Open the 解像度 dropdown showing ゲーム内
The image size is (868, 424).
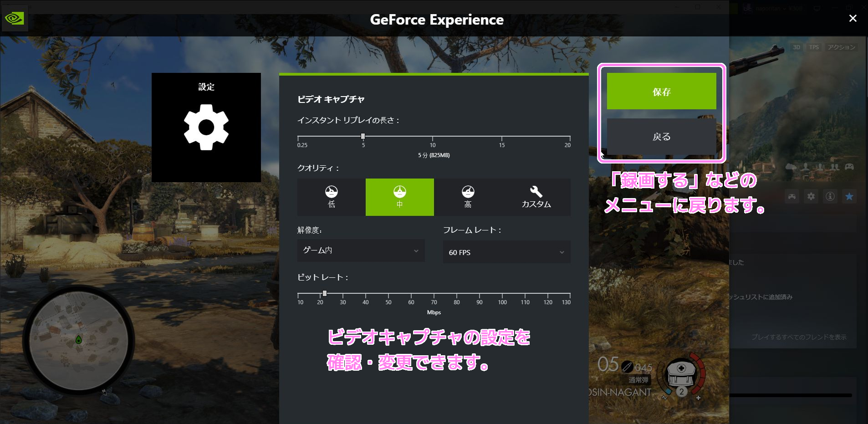pos(361,250)
